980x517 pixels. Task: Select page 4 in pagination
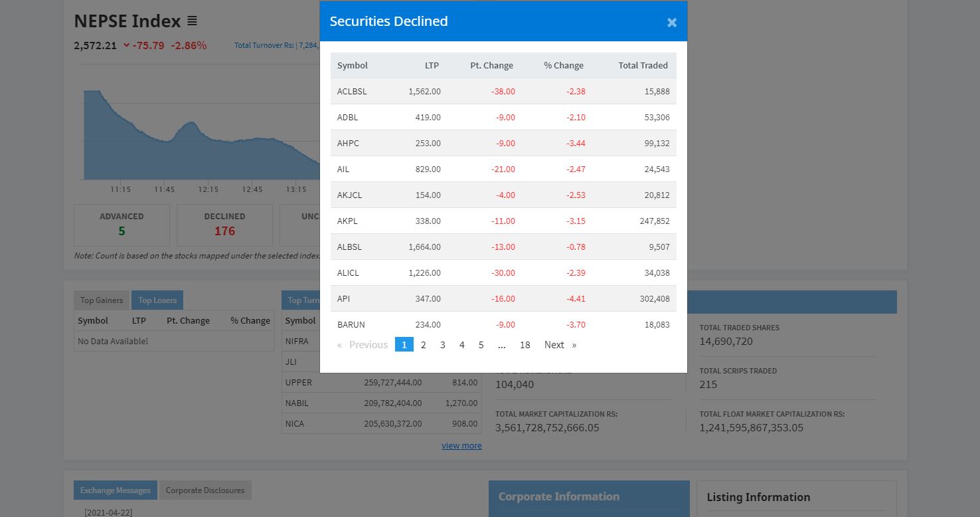[x=462, y=344]
